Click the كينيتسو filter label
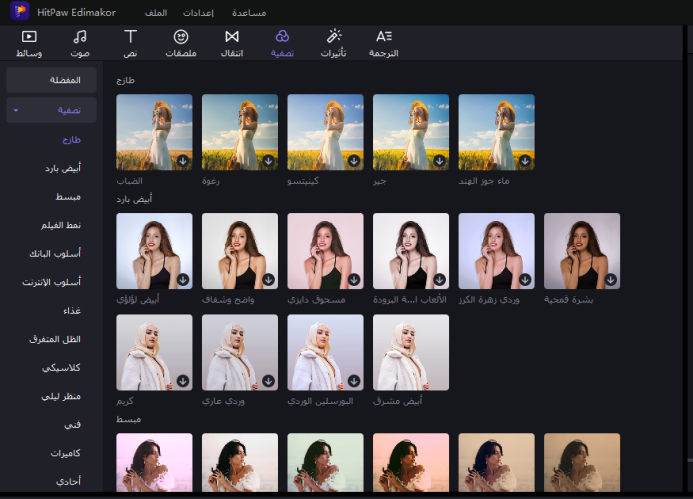Image resolution: width=693 pixels, height=499 pixels. coord(303,181)
